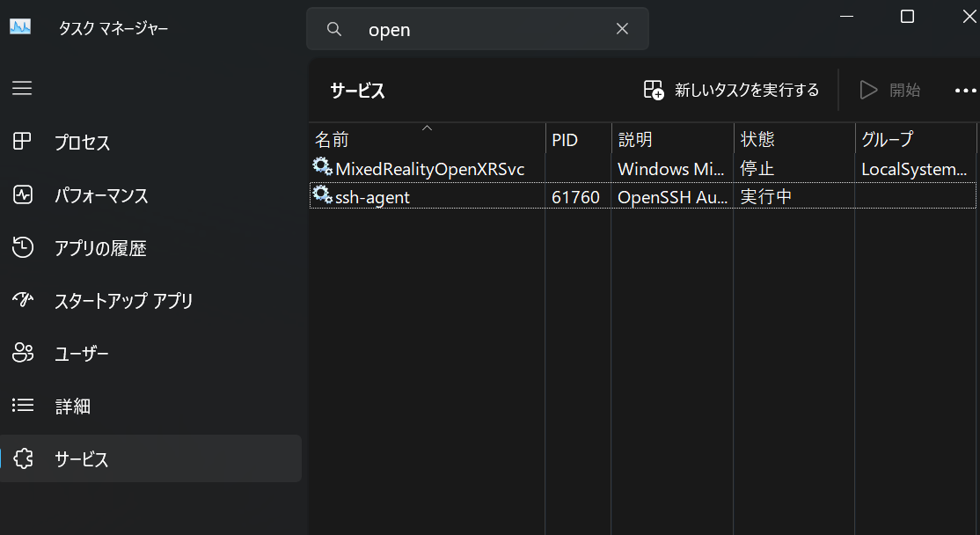980x535 pixels.
Task: Open the プロセス (Processes) page icon
Action: coord(21,142)
